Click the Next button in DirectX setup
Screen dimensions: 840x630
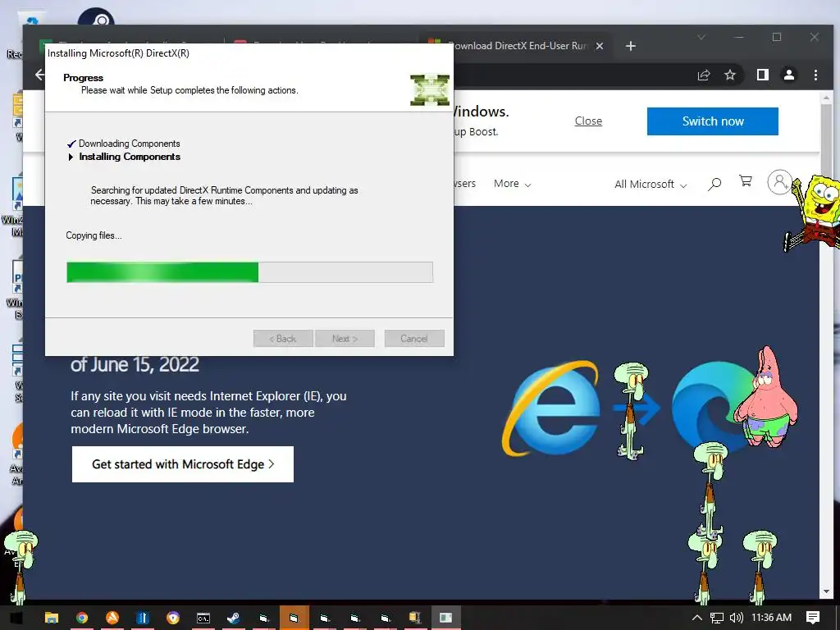345,339
